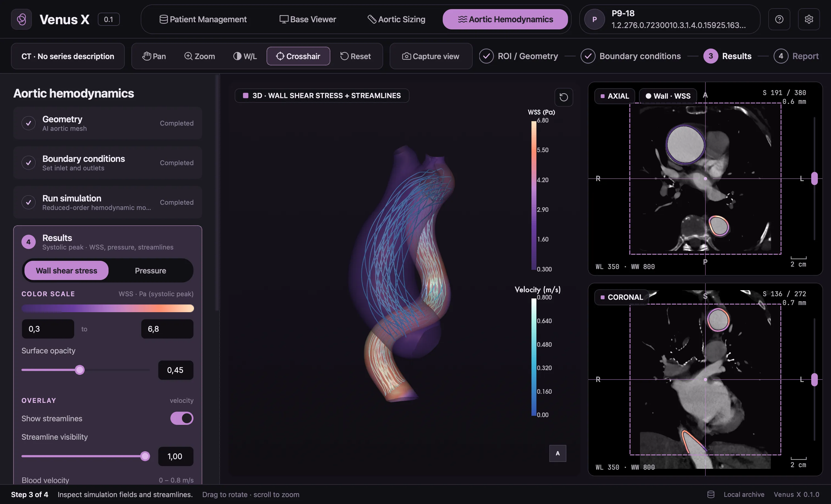The height and width of the screenshot is (504, 831).
Task: Click the Reset view button
Action: point(356,56)
